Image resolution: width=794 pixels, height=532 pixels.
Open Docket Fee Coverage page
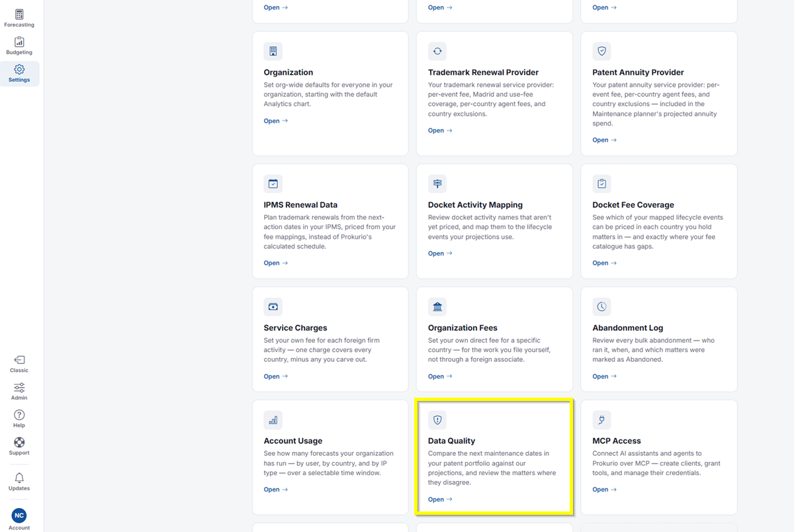(605, 263)
